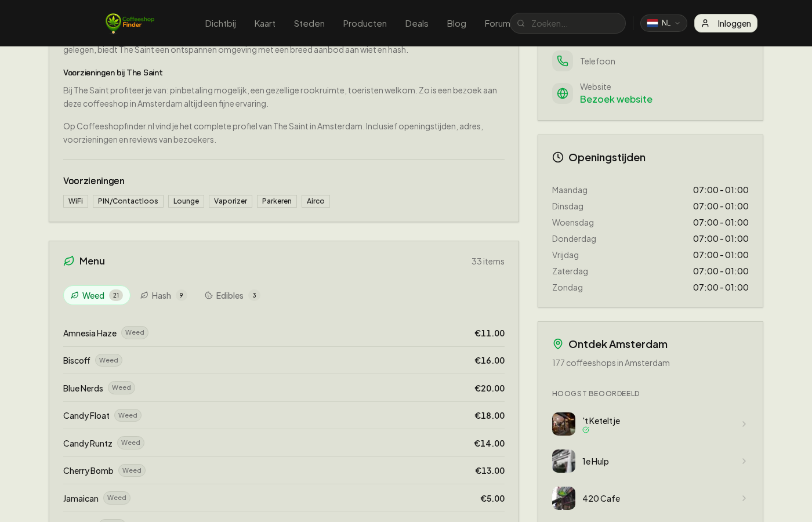Click the Lounge amenity tag
Screen dimensions: 812x522
pos(186,201)
